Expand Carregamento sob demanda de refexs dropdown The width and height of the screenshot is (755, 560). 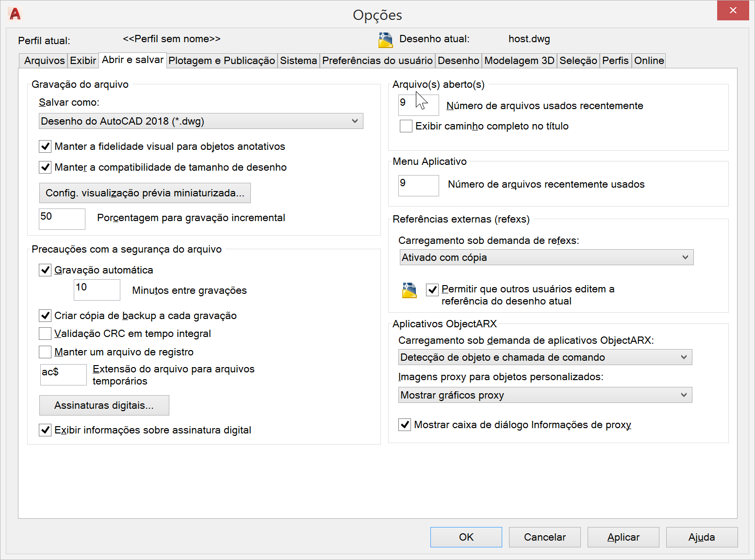(x=546, y=257)
